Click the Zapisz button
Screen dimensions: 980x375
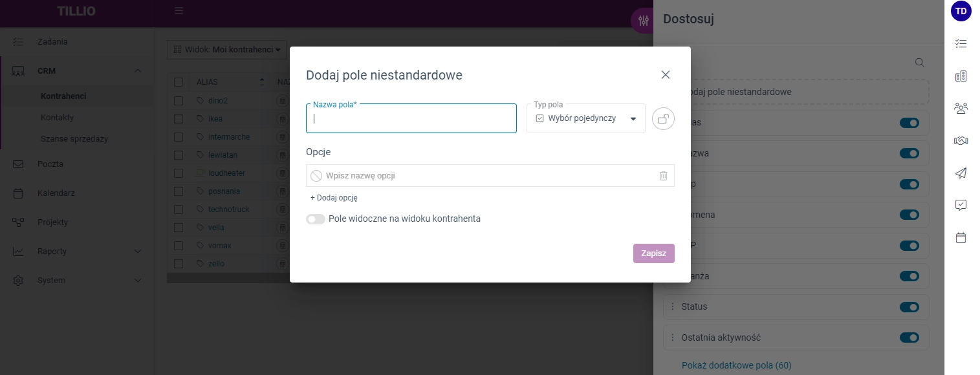654,253
